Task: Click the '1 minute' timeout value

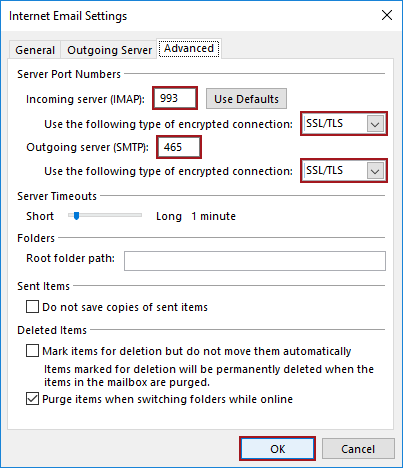Action: pyautogui.click(x=213, y=216)
